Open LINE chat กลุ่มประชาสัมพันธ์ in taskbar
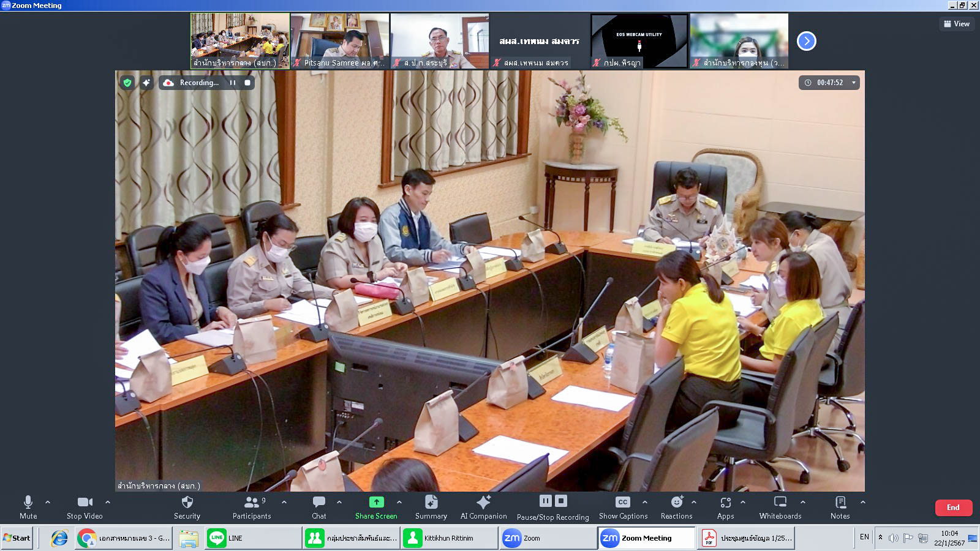This screenshot has width=980, height=551. [352, 538]
